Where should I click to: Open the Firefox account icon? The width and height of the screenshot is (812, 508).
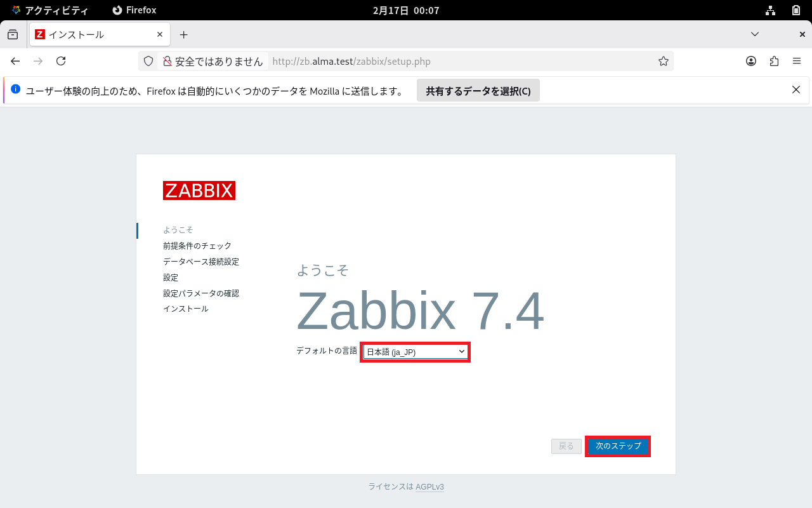click(751, 61)
